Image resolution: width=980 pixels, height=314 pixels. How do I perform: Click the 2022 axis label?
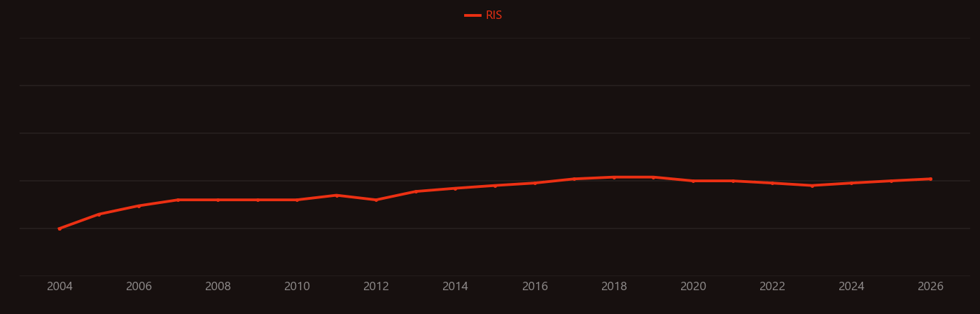coord(772,287)
